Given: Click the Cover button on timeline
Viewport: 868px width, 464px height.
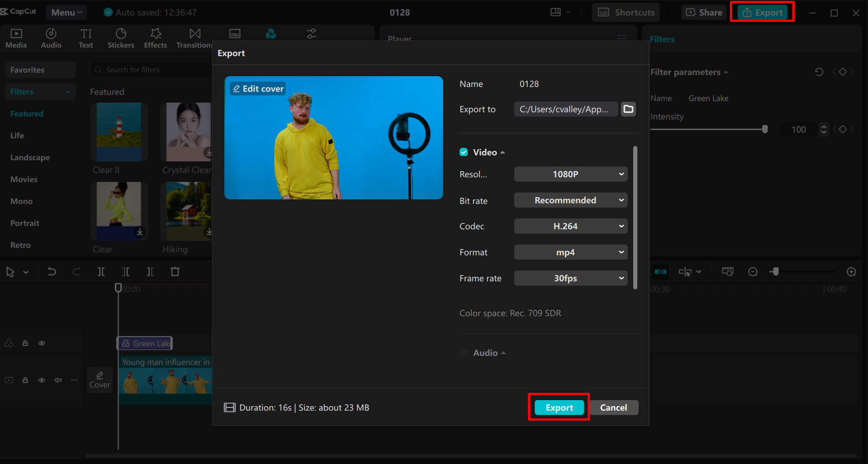Looking at the screenshot, I should (x=100, y=380).
